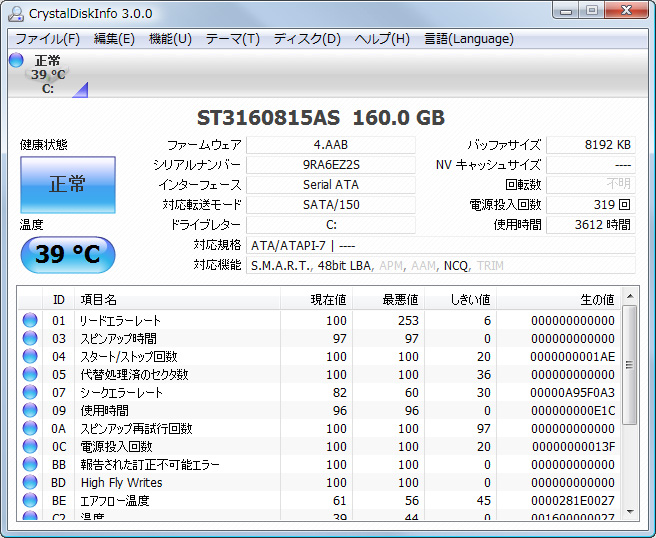Click the blue 正常 health status button
Image resolution: width=656 pixels, height=538 pixels.
tap(68, 185)
